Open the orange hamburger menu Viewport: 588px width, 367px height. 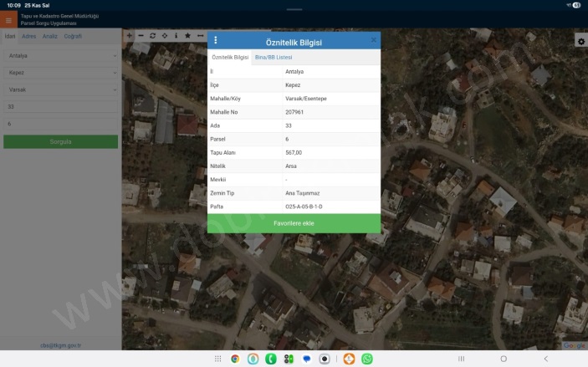click(x=8, y=20)
